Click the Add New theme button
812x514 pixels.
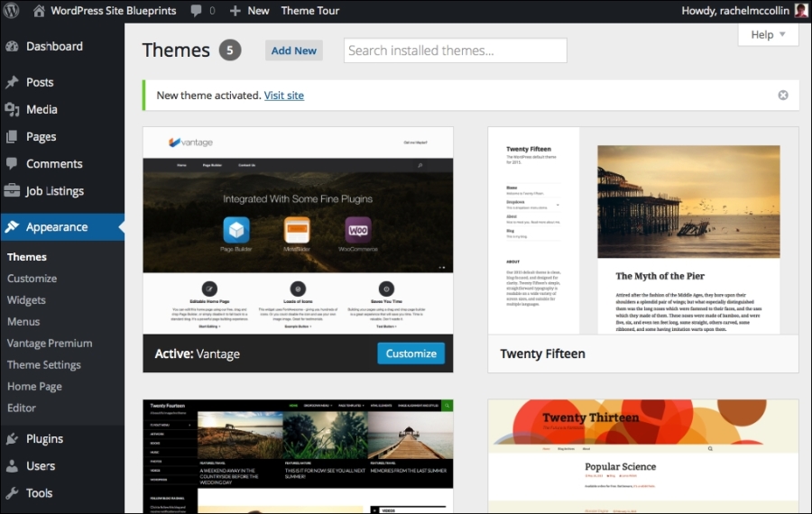coord(293,50)
